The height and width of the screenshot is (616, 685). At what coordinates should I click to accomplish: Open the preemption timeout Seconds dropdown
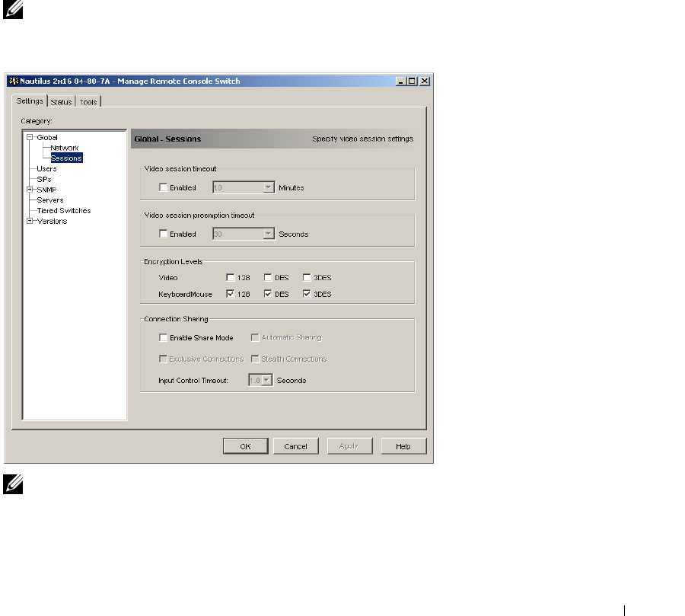click(268, 234)
